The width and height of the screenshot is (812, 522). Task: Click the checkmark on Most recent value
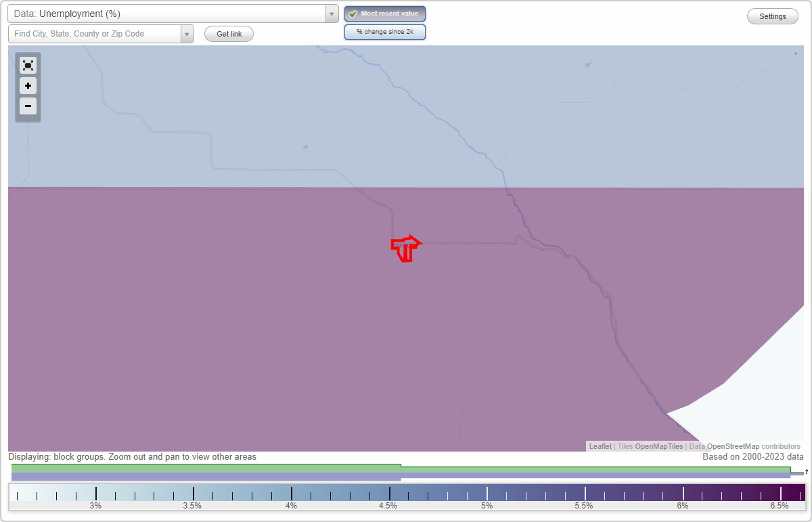[x=353, y=14]
